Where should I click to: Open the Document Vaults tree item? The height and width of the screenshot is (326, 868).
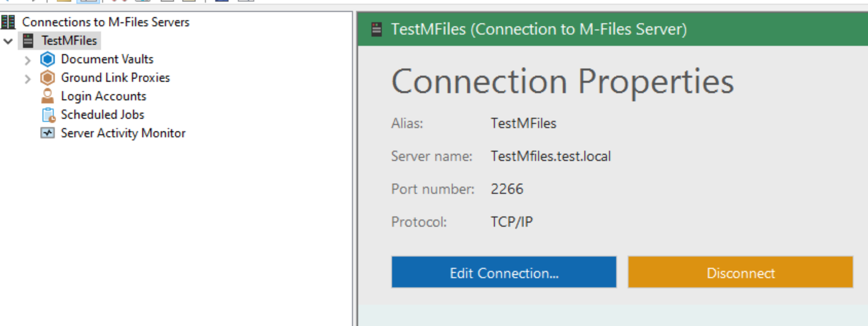107,59
